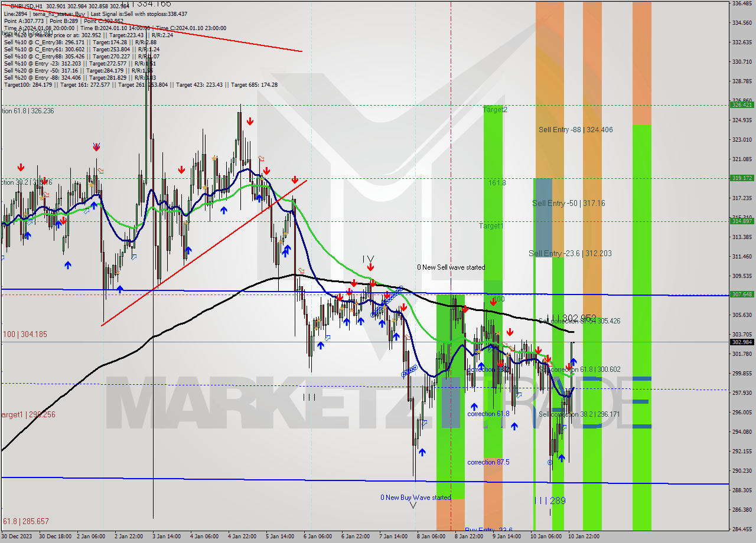Click the current price tag 302.984

[741, 342]
